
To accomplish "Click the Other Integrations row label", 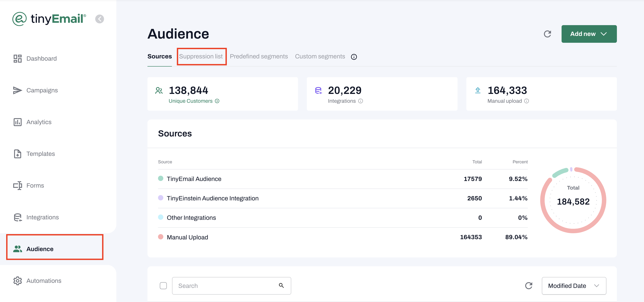I will point(191,218).
